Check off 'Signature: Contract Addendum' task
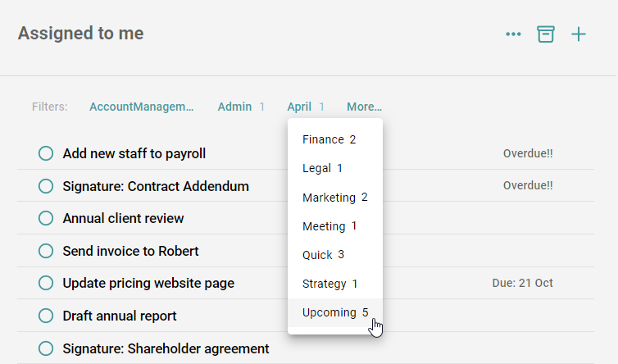This screenshot has height=364, width=618. point(46,186)
